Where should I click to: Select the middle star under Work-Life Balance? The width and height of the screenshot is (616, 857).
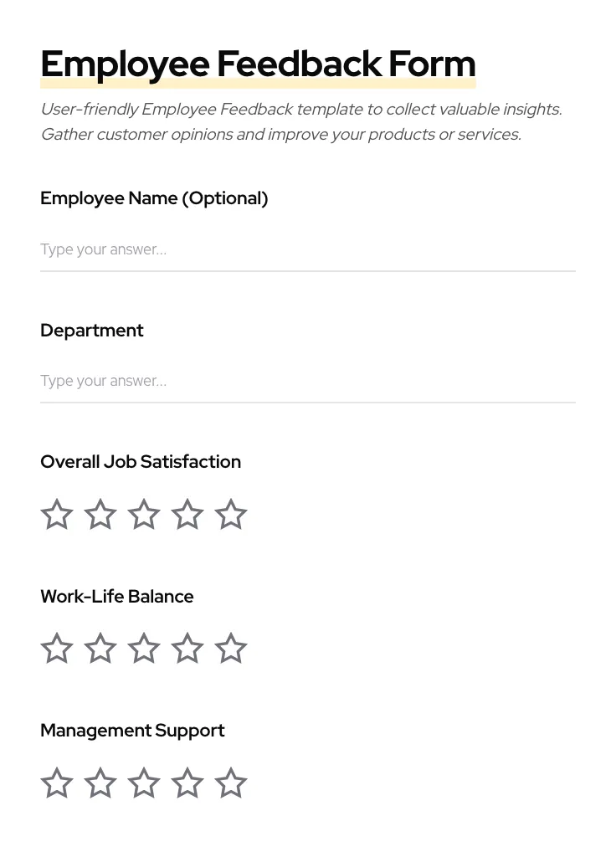[x=144, y=648]
